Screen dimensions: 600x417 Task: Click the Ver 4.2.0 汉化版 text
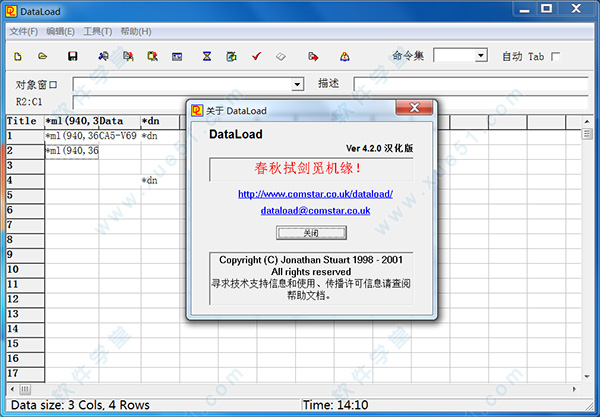point(379,148)
